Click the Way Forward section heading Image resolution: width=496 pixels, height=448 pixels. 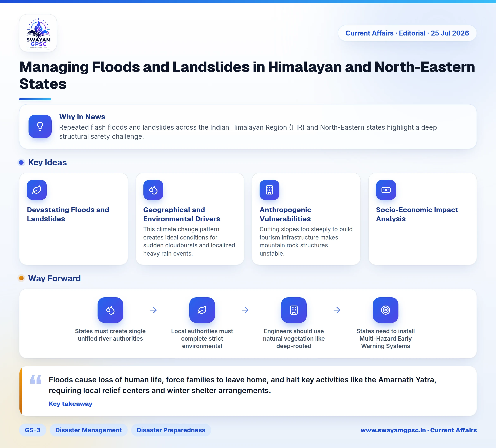(x=54, y=279)
